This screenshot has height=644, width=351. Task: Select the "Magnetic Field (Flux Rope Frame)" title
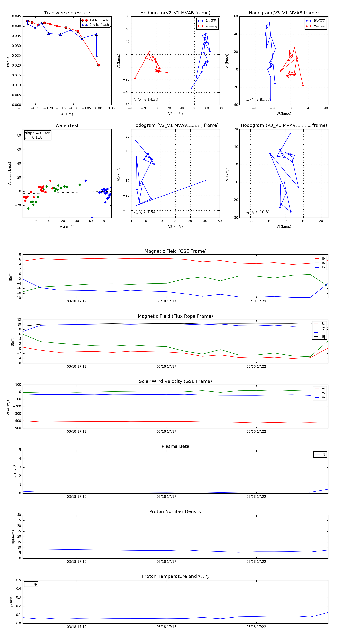(x=175, y=316)
